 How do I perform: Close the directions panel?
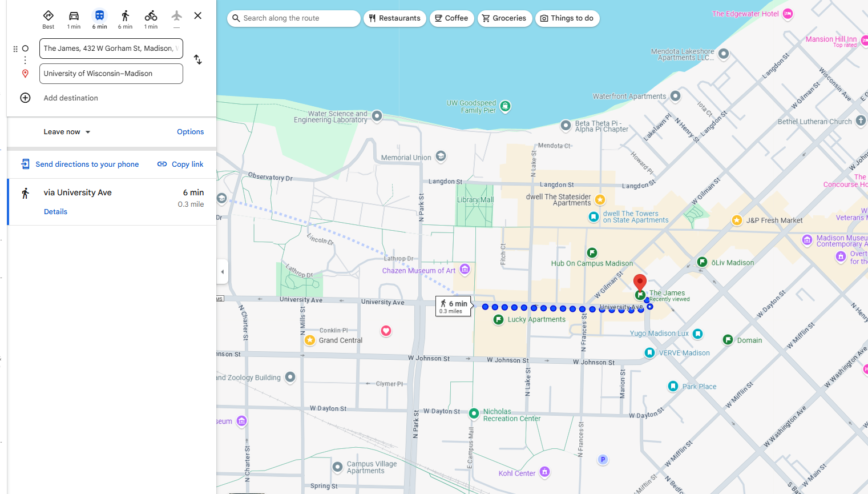197,16
